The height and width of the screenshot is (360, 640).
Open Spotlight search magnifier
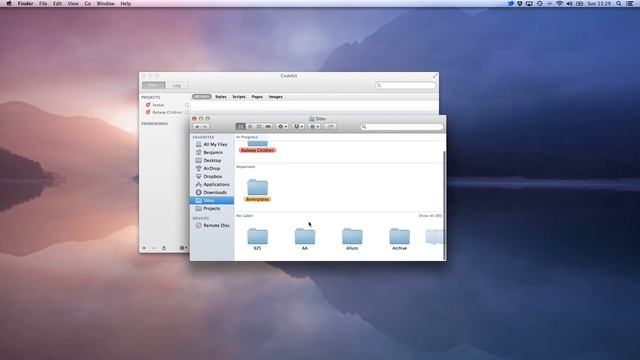click(x=619, y=4)
